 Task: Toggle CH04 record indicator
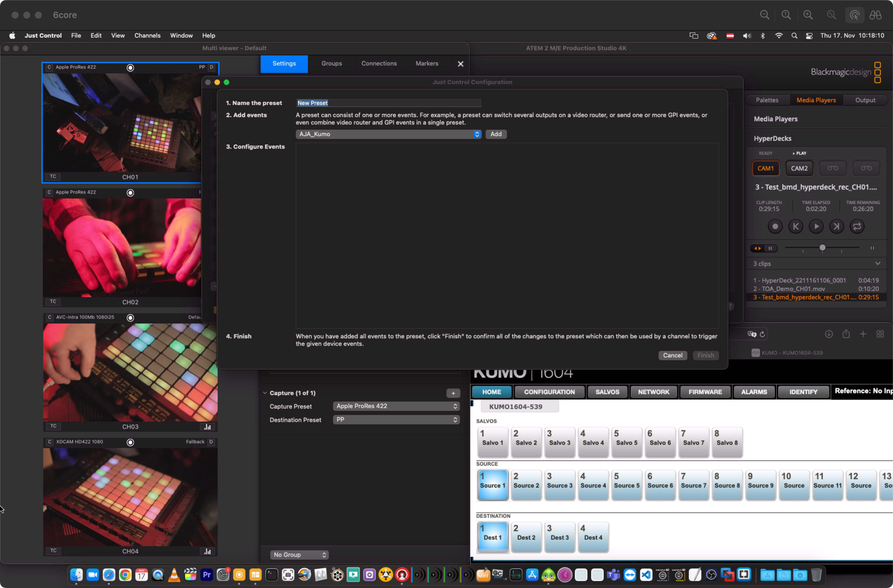click(x=130, y=442)
